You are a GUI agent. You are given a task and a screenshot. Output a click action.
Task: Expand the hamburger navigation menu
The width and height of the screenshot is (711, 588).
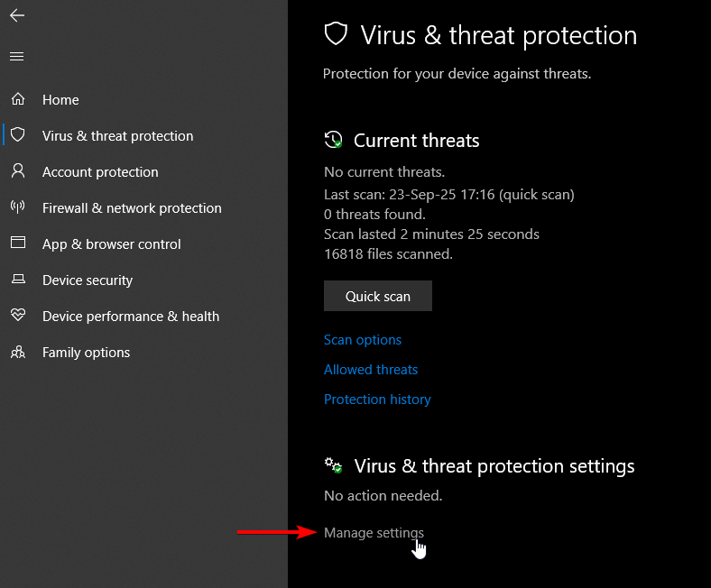click(x=16, y=57)
